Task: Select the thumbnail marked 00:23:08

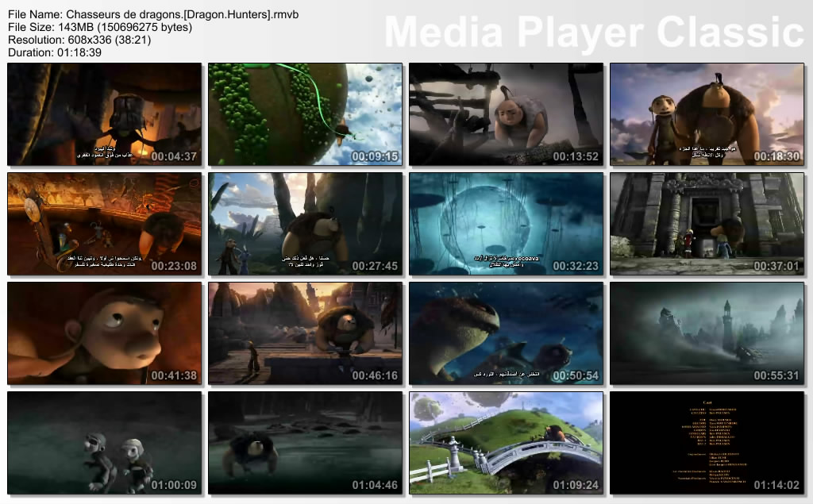Action: click(x=104, y=224)
